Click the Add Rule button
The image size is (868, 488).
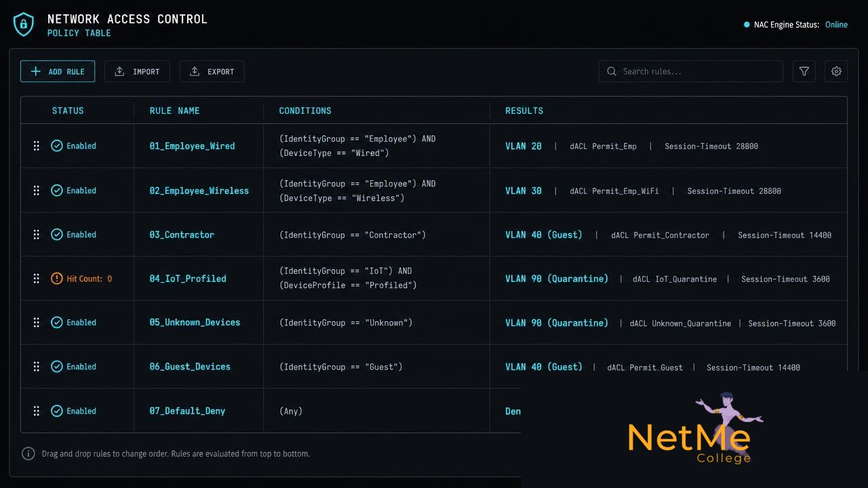pos(58,71)
